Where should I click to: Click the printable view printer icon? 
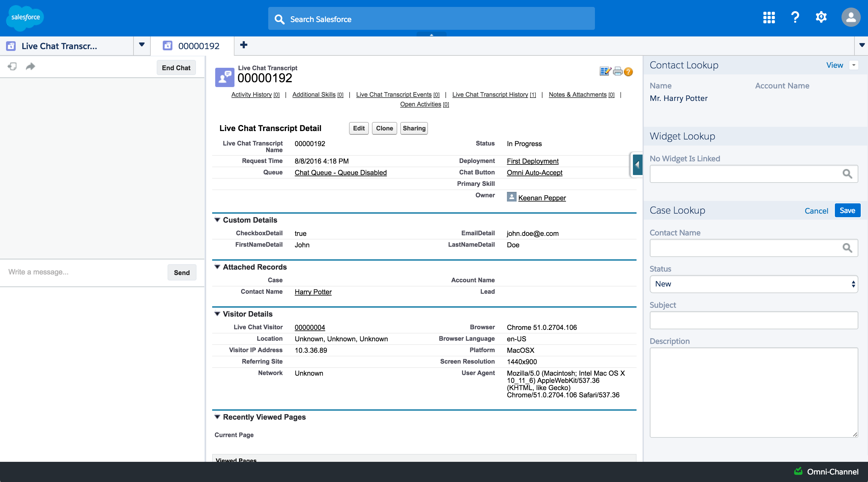pyautogui.click(x=617, y=71)
